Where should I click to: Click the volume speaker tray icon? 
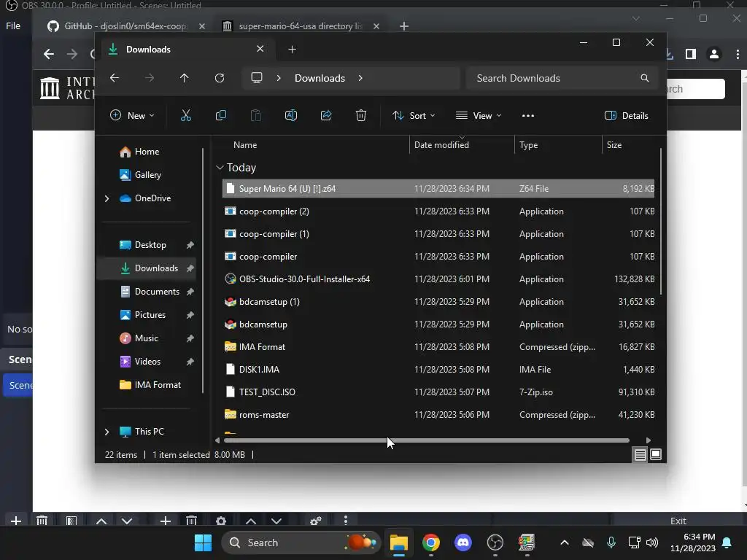(x=652, y=542)
